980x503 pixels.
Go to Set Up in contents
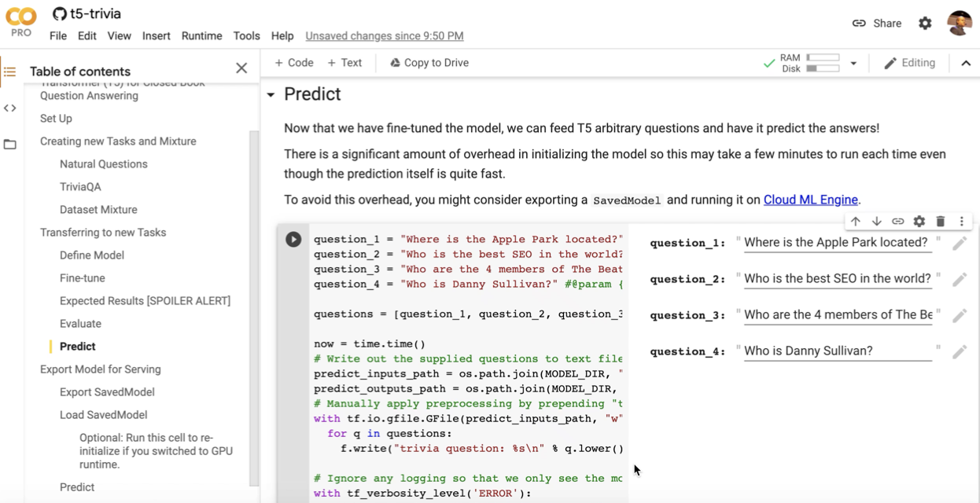click(x=56, y=119)
